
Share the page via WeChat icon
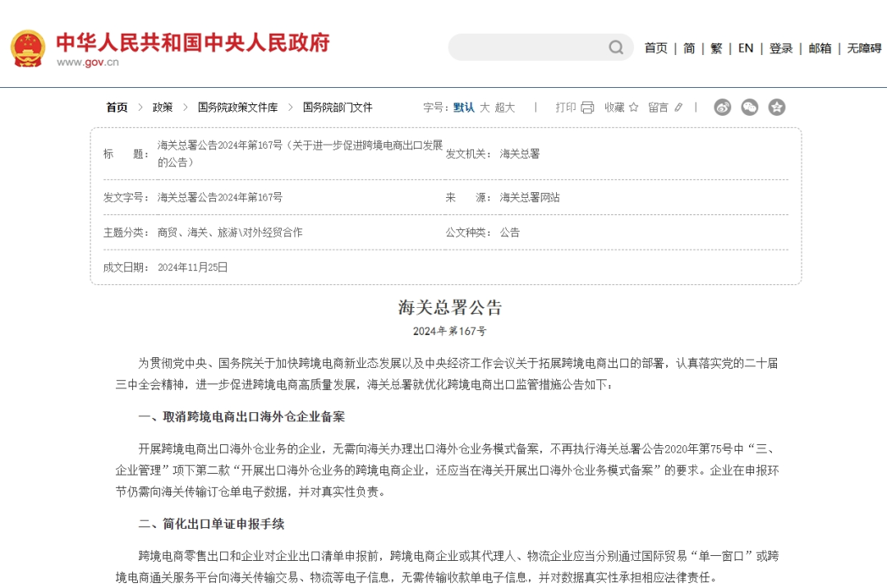click(750, 107)
